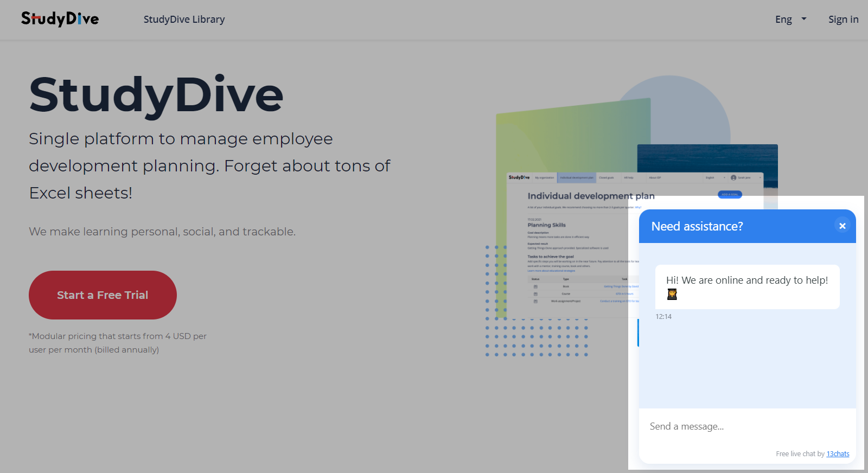868x473 pixels.
Task: Click the Send a message input field
Action: (747, 426)
